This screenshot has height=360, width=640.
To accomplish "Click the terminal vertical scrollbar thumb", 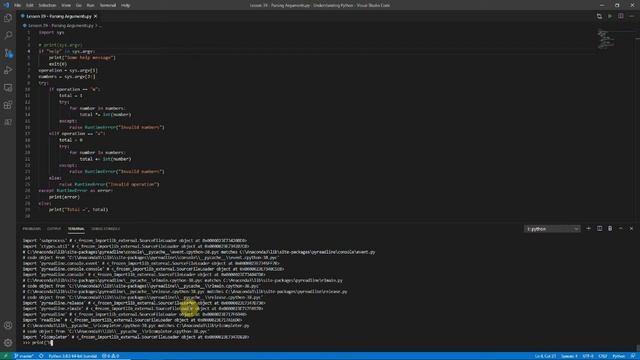I will coord(638,348).
